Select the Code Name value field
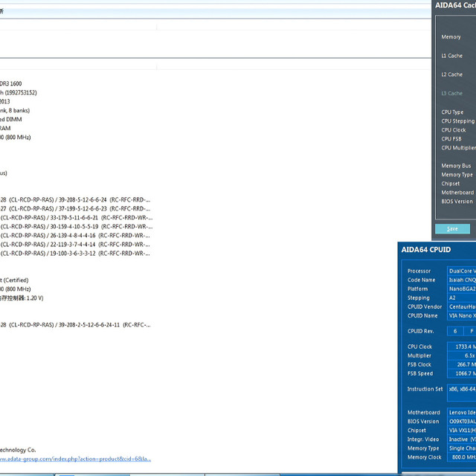Image resolution: width=476 pixels, height=476 pixels. tap(461, 280)
